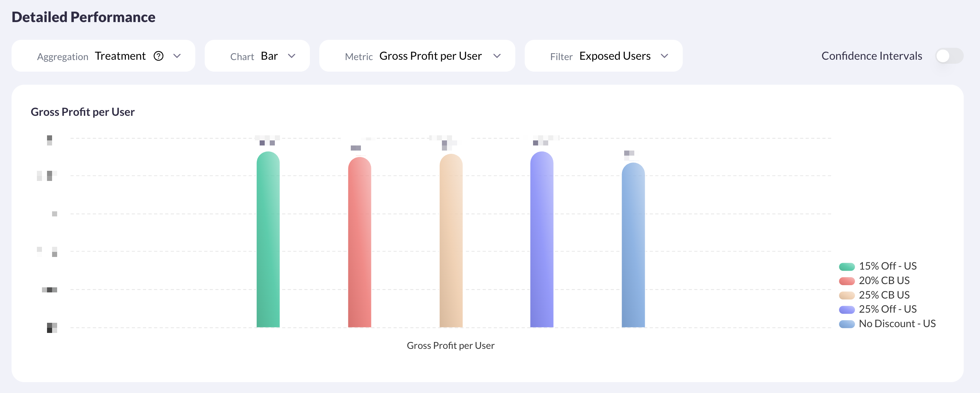The width and height of the screenshot is (980, 393).
Task: Click the x-axis label below the bars
Action: (451, 345)
